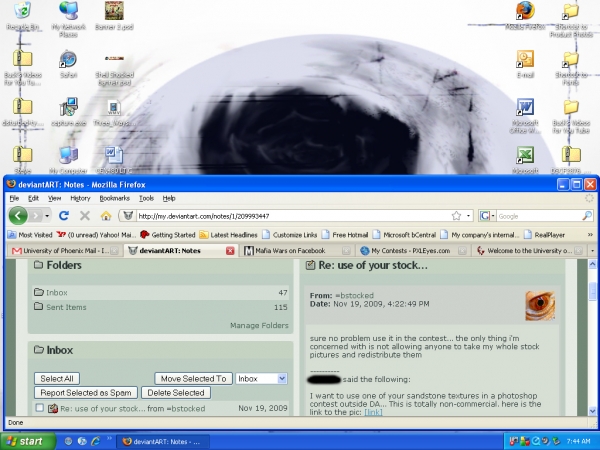Open the Recycle Bin desktop icon
Screen dimensions: 600x450
(23, 16)
